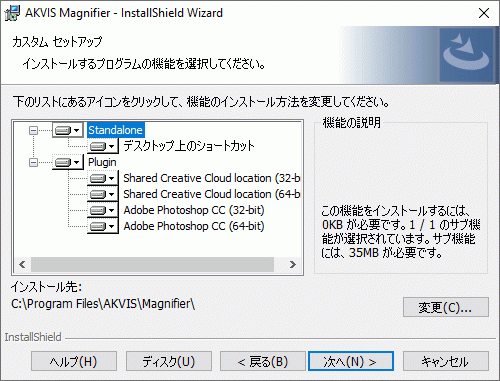Click the installer icon in the title bar
Screen dimensions: 500x381
[12, 13]
